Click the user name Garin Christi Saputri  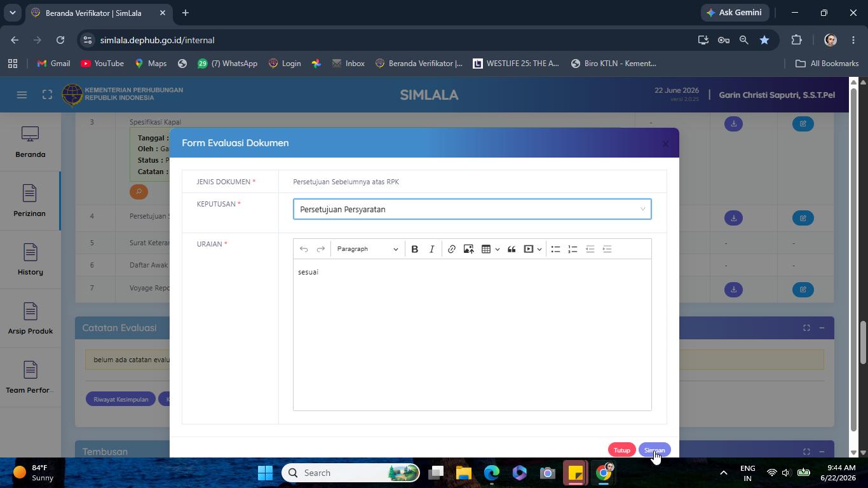[x=776, y=95]
